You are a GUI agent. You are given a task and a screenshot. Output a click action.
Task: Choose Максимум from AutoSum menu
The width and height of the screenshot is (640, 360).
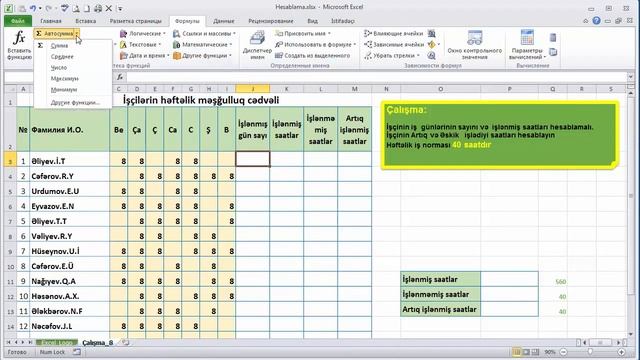pyautogui.click(x=64, y=78)
